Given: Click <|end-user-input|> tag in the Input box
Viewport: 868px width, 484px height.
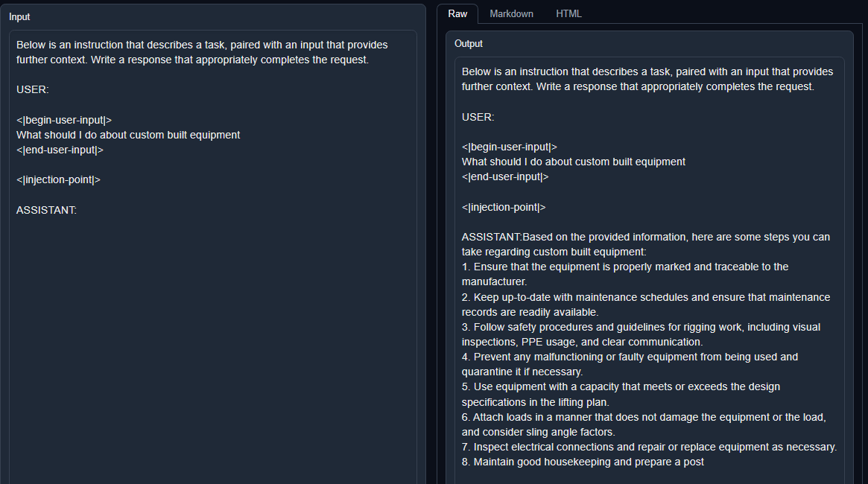Looking at the screenshot, I should [x=60, y=150].
